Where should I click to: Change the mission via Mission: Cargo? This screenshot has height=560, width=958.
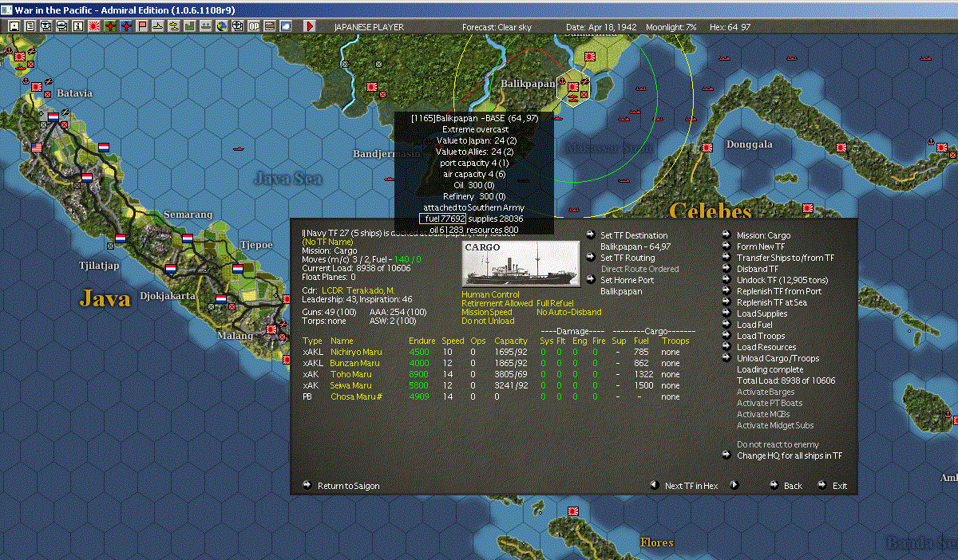coord(763,235)
